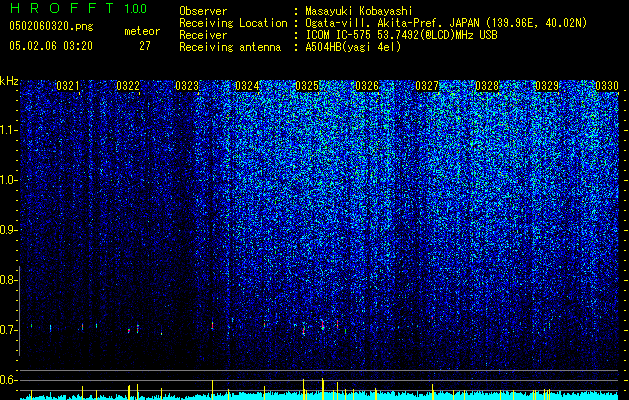Click the 0323 time marker

point(187,85)
